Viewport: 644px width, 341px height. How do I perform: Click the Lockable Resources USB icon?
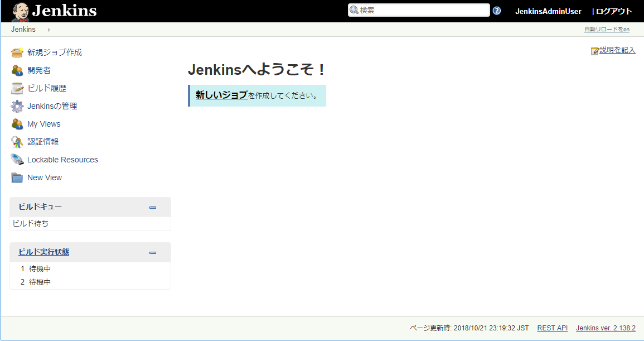[17, 160]
